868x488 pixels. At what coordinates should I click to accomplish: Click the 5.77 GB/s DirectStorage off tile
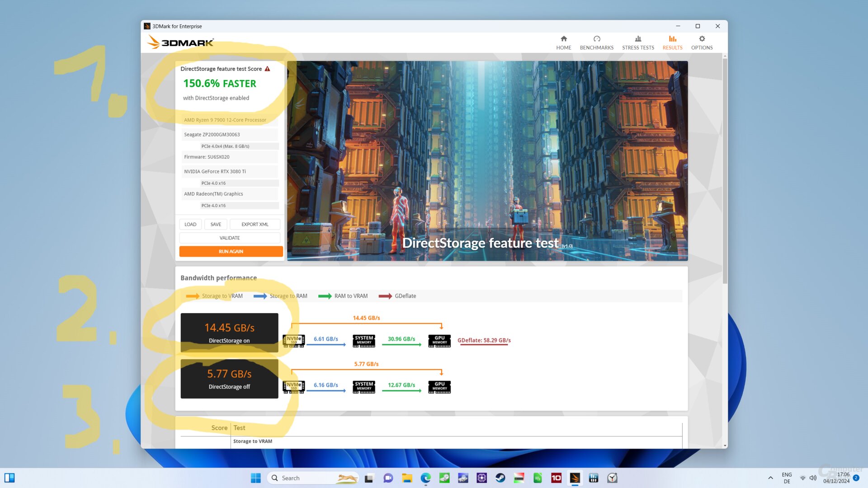pos(229,379)
